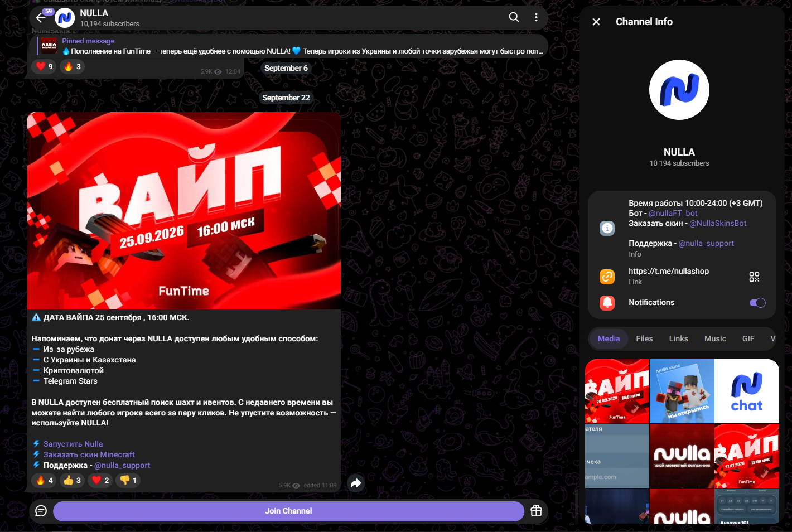Open @nulla_support link in Channel Info
Screen dimensions: 792x532
coord(706,243)
